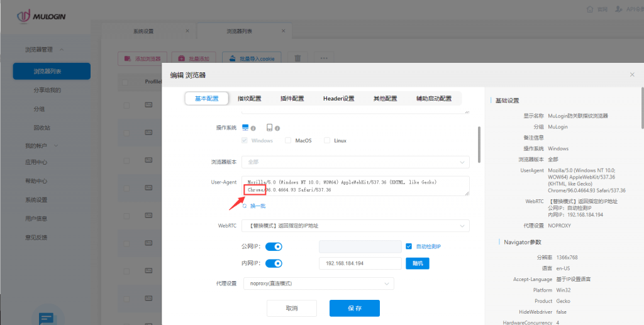The width and height of the screenshot is (644, 325).
Task: Click the summary panel vertical scrollbar
Action: click(x=642, y=107)
